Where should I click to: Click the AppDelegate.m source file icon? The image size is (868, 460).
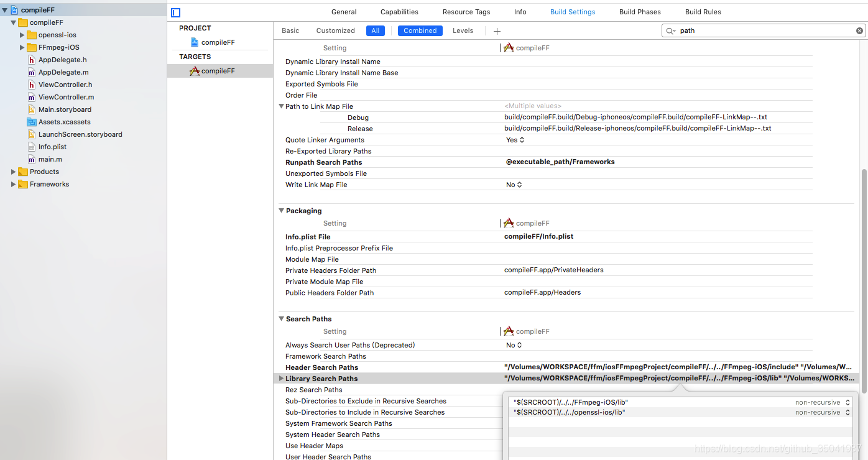32,72
